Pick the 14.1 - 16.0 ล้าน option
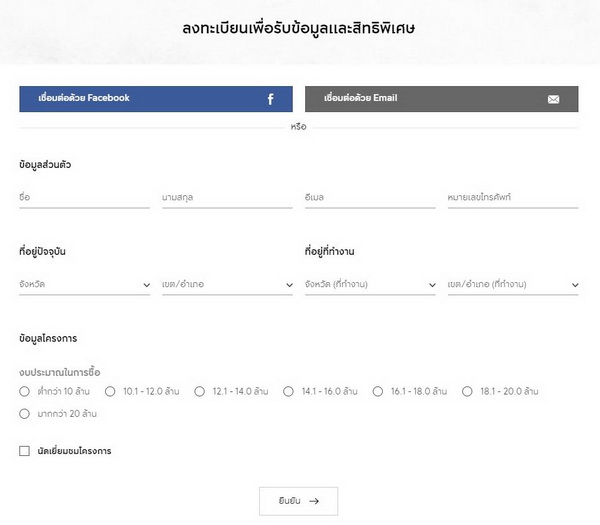The image size is (600, 525). (x=289, y=391)
